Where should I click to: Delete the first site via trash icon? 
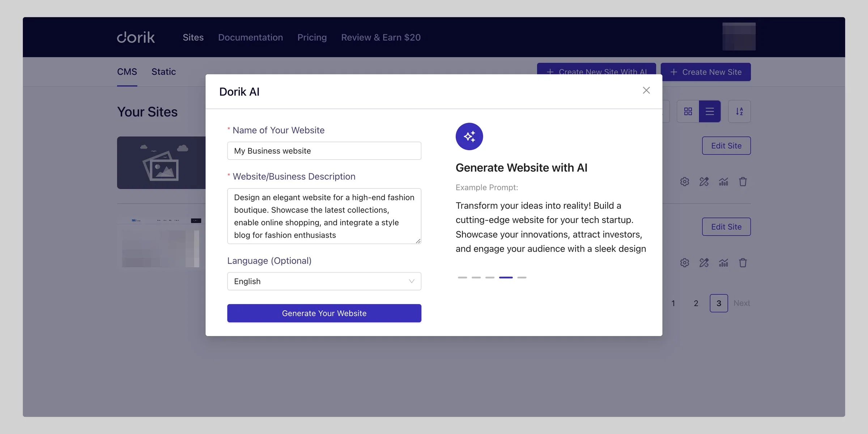[x=743, y=182]
